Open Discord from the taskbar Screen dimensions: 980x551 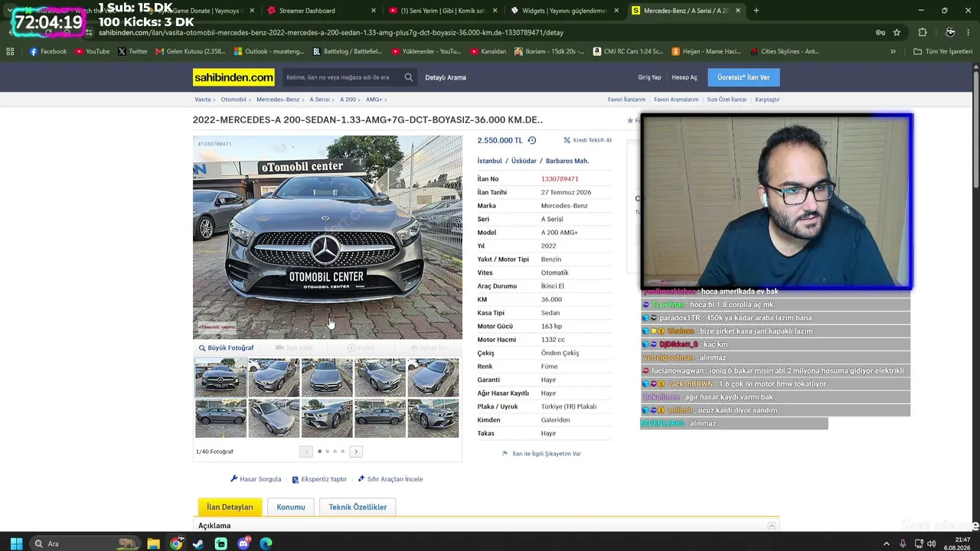click(243, 543)
